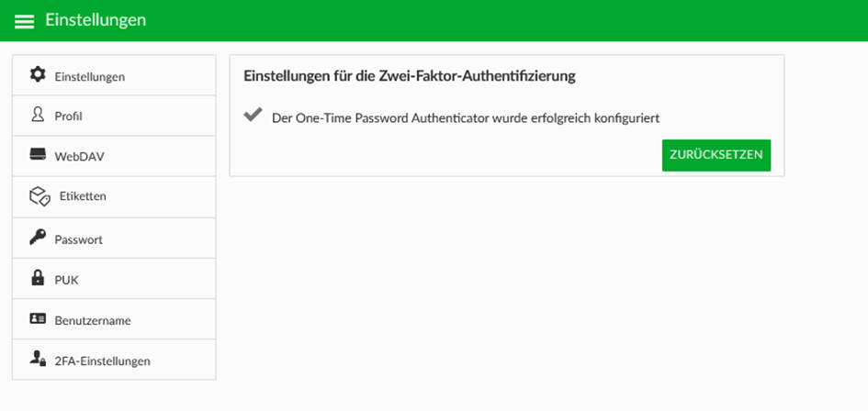Image resolution: width=868 pixels, height=411 pixels.
Task: Click the ID card icon beside Benutzername
Action: [38, 318]
